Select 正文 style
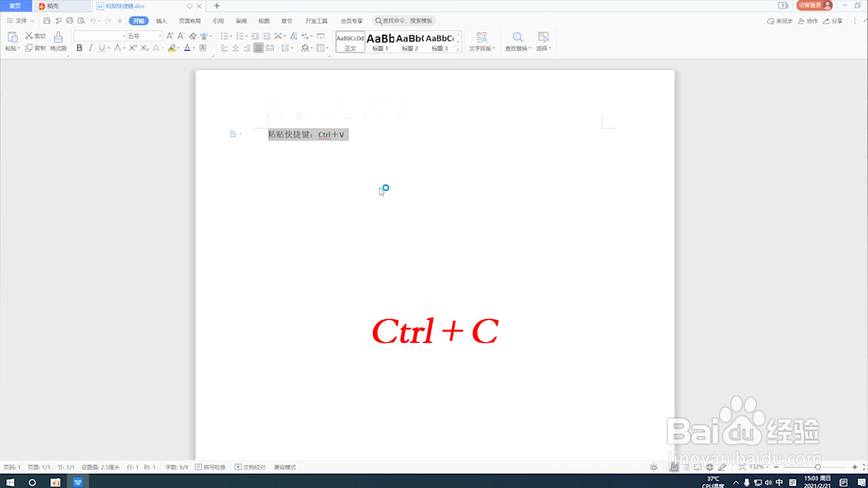 point(350,42)
